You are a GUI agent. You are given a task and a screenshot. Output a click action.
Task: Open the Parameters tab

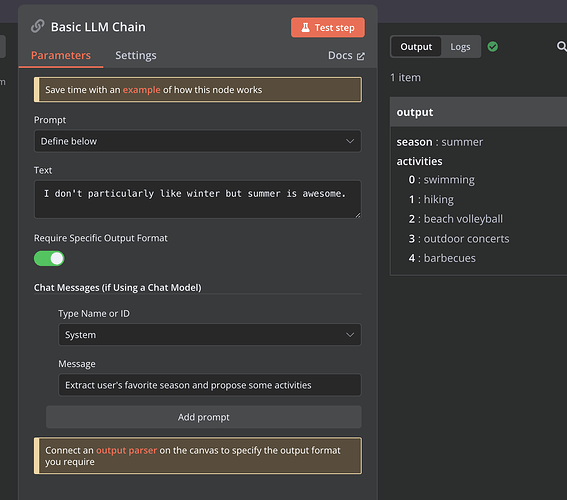tap(61, 55)
